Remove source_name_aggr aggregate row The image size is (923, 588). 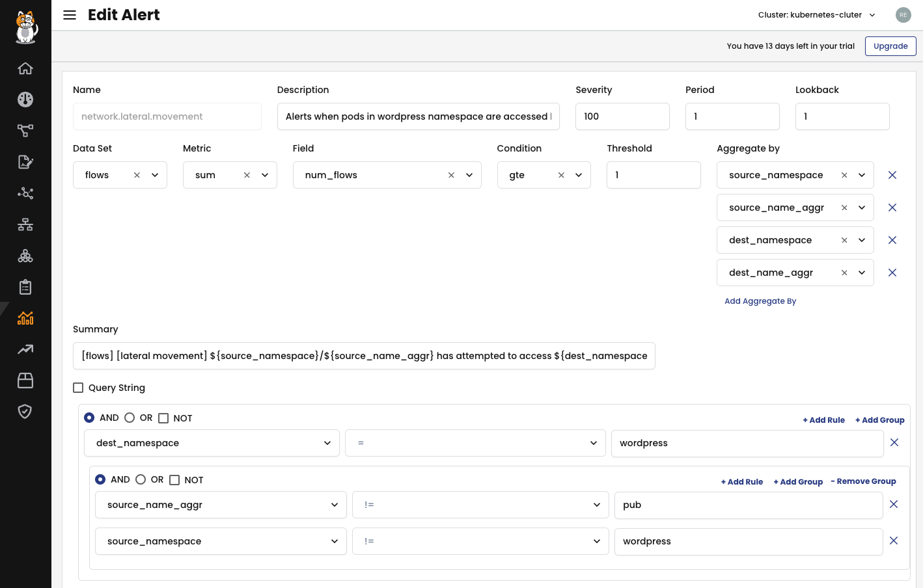point(892,207)
